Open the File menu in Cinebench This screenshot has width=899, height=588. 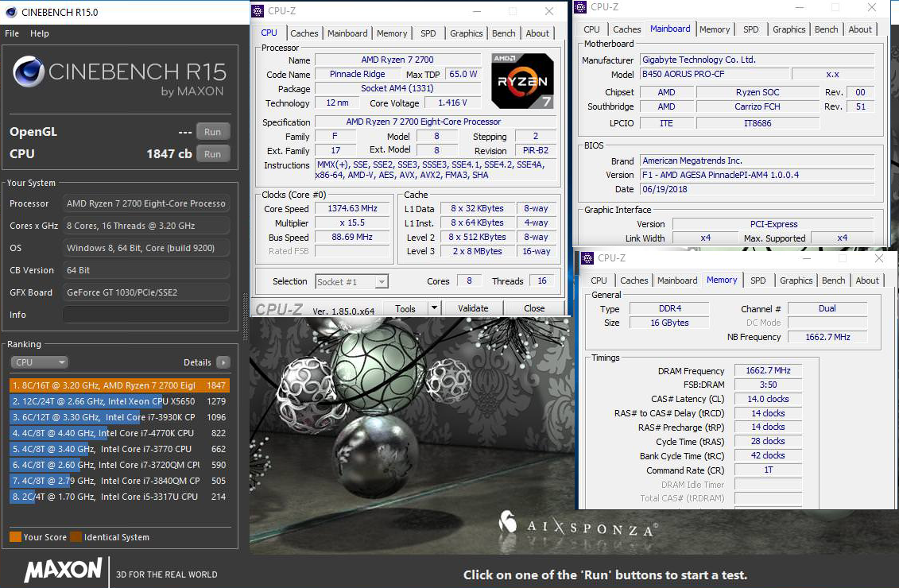[x=12, y=33]
